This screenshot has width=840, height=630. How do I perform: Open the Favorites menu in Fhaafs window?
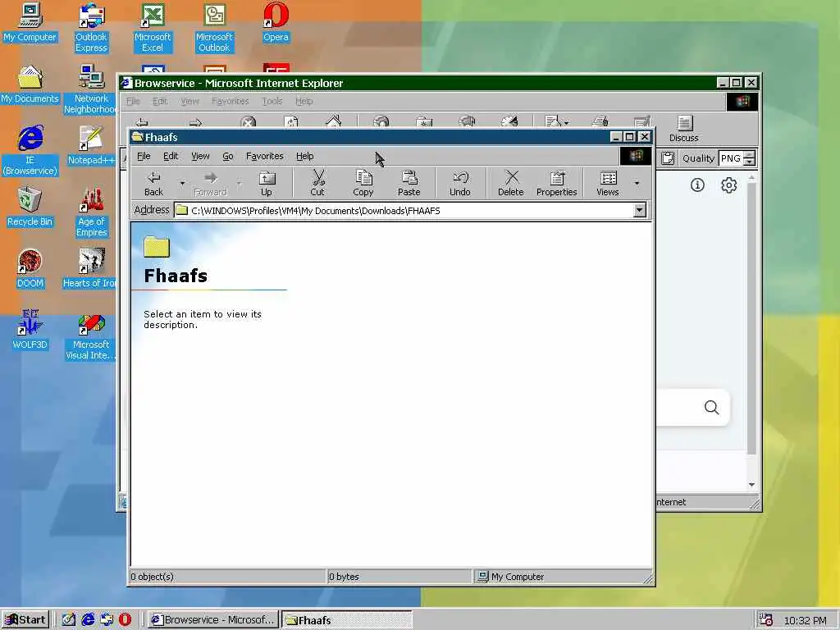(265, 157)
